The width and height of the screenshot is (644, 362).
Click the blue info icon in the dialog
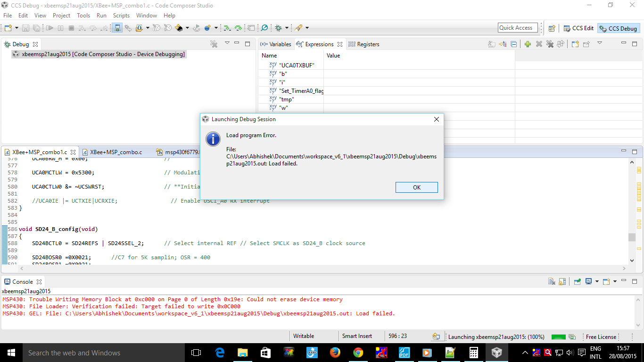pyautogui.click(x=214, y=139)
